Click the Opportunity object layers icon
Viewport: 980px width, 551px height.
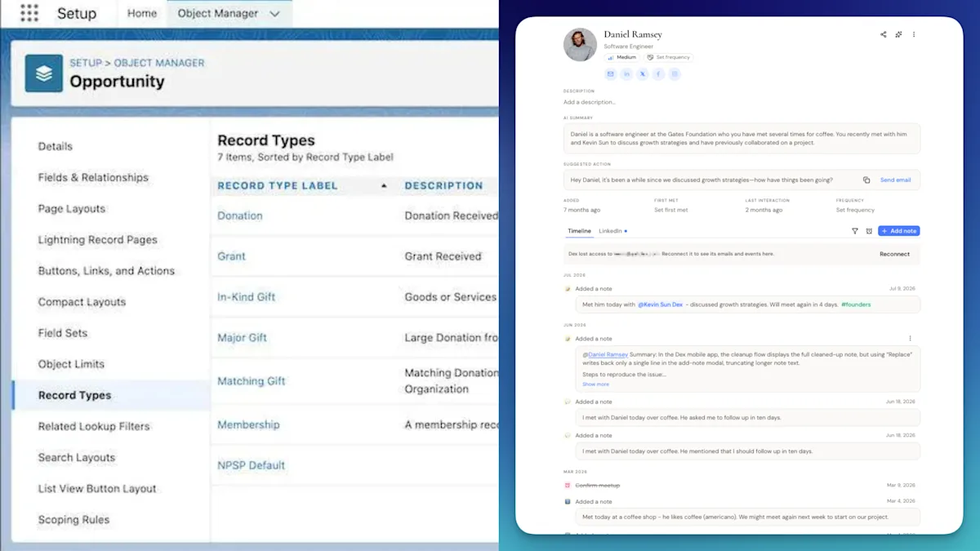43,73
